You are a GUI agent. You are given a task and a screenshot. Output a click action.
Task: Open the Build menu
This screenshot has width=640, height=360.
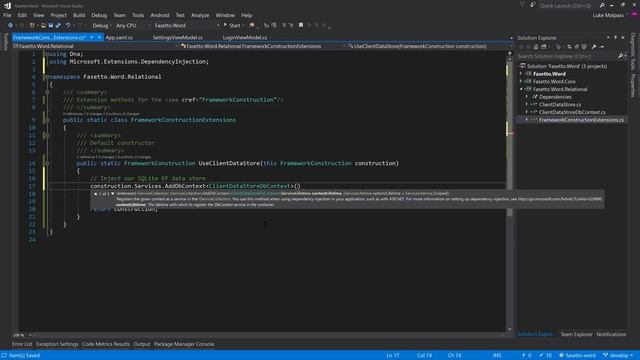pyautogui.click(x=79, y=15)
